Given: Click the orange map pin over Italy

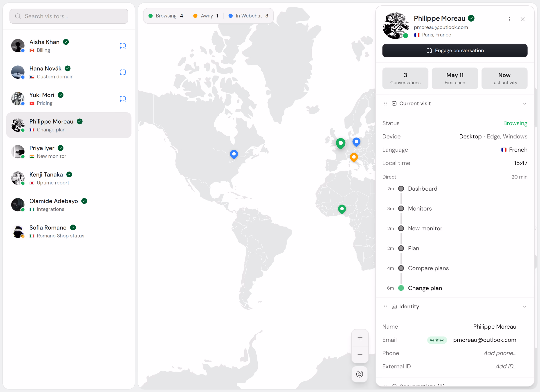Looking at the screenshot, I should (354, 158).
